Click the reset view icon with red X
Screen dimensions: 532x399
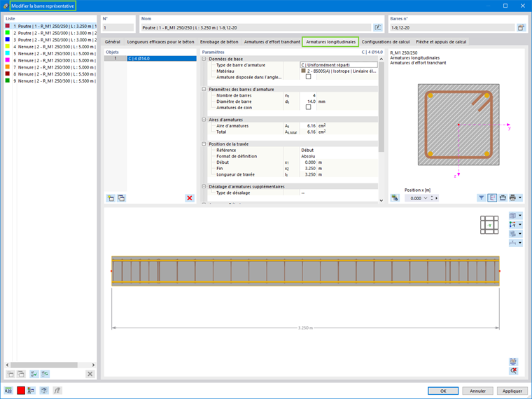click(513, 370)
